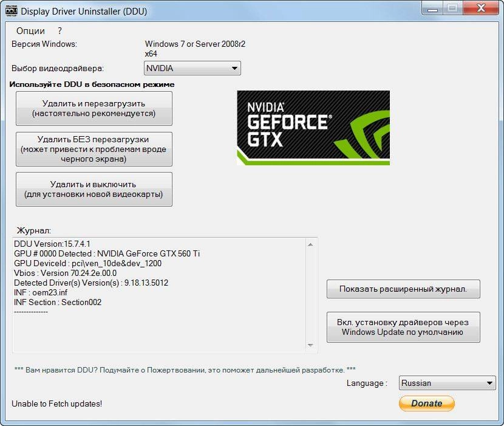Screen dimensions: 504x426
Task: Click the Windows 7 or Server 2008r2 text
Action: [195, 44]
